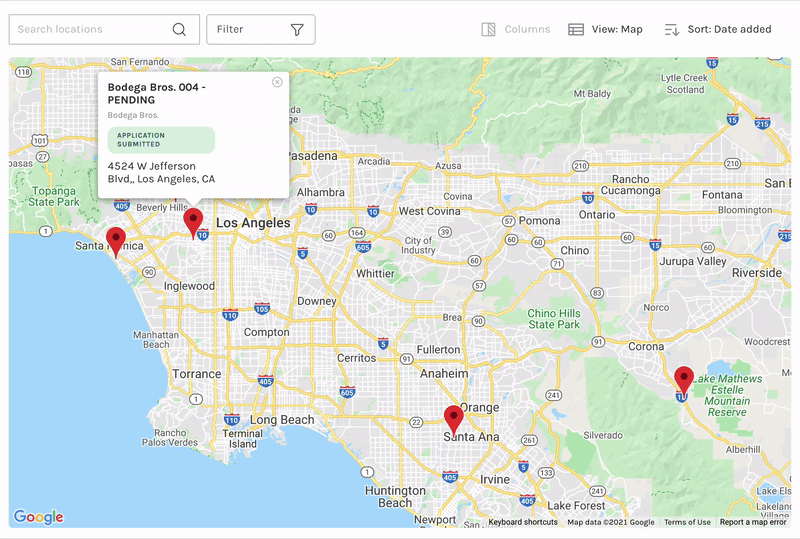Close the Bodega Bros. 004 popup

tap(277, 82)
